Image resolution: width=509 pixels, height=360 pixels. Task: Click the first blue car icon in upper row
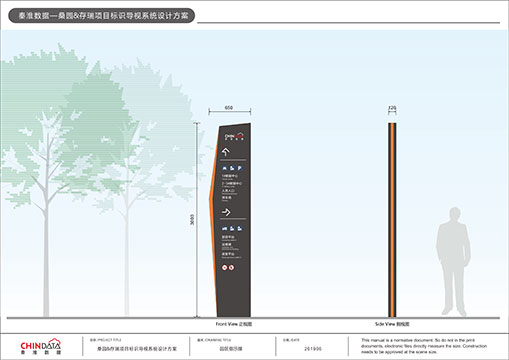pyautogui.click(x=225, y=168)
